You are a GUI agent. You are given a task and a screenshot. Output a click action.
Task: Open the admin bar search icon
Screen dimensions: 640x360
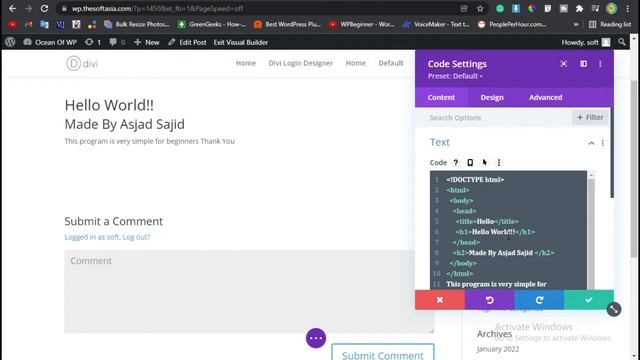coord(622,42)
